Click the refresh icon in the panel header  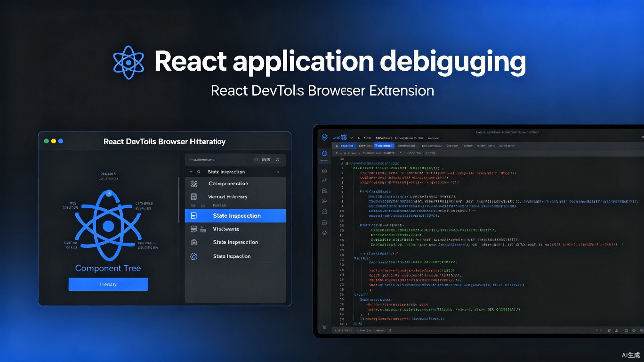(278, 160)
